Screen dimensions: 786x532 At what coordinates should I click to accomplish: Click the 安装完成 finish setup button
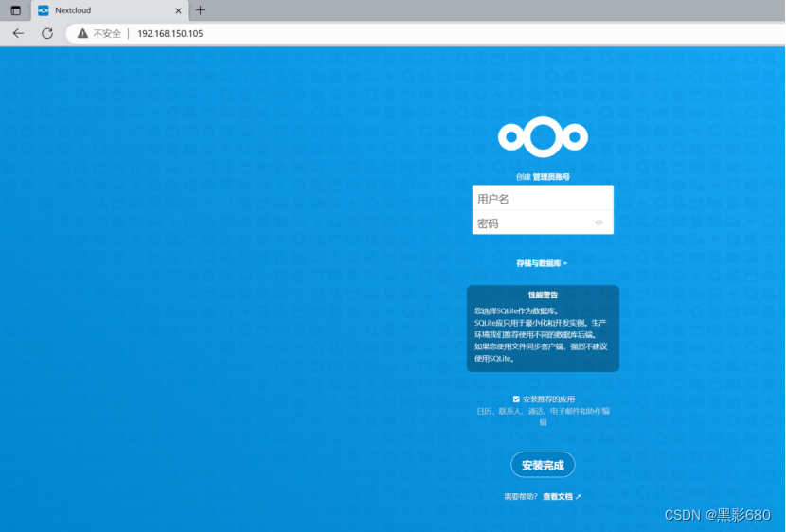(543, 465)
